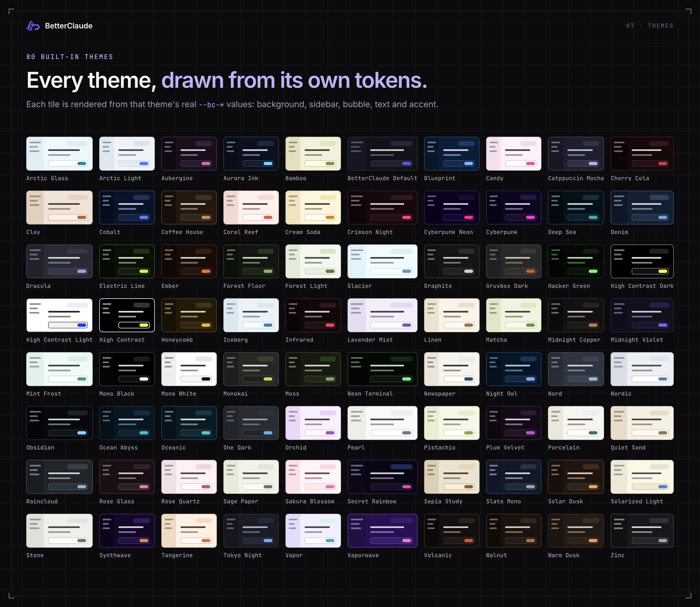Viewport: 700px width, 607px height.
Task: Choose the Vaporwave theme preview
Action: point(382,530)
